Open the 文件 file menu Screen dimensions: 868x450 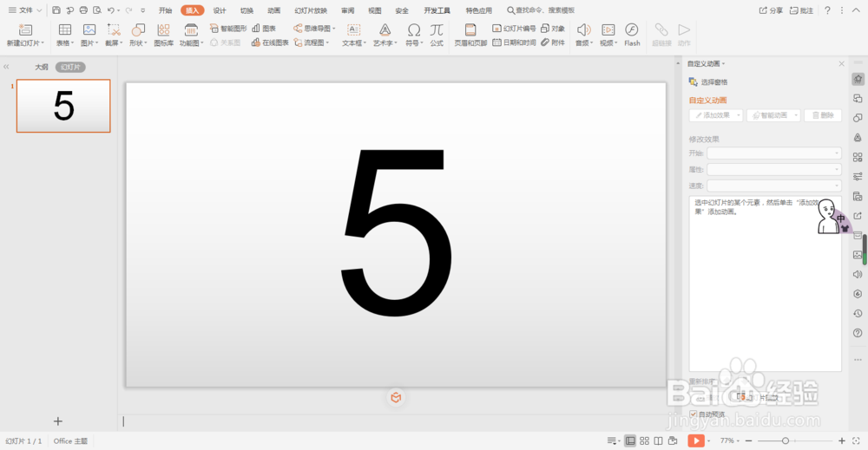(25, 10)
